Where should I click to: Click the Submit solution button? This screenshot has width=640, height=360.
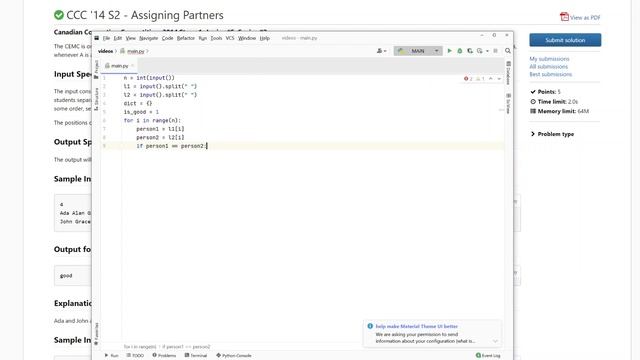[x=565, y=40]
